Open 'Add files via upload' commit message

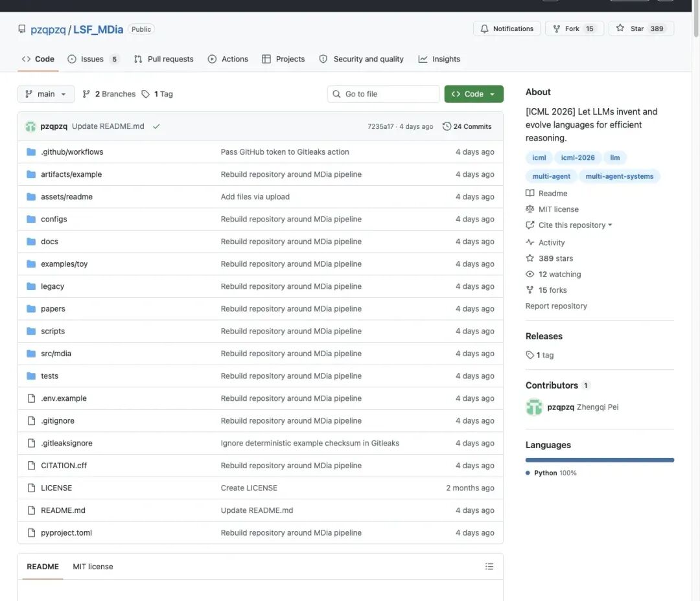click(255, 197)
